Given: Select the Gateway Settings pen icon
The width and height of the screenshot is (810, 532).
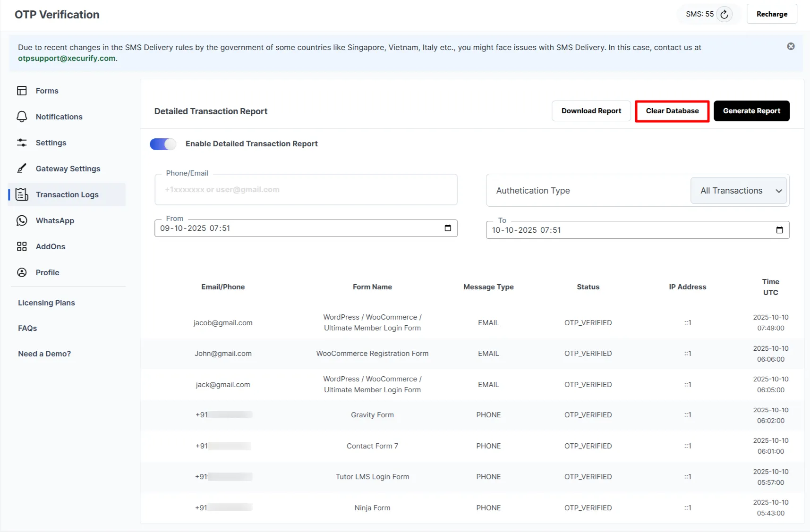Looking at the screenshot, I should (x=22, y=169).
